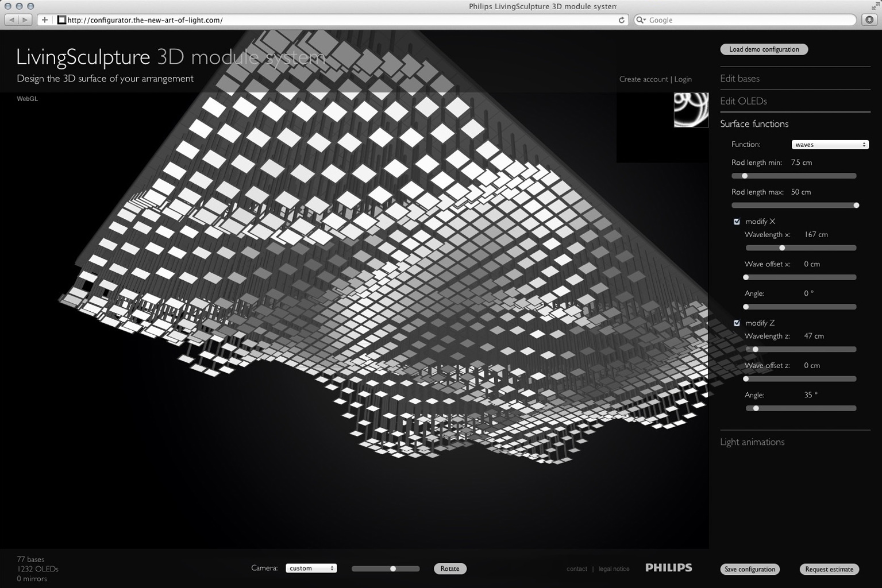Click the reload icon in address bar
The image size is (882, 588).
pos(621,20)
